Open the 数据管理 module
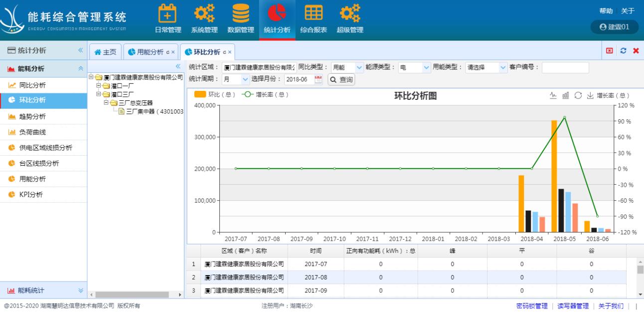 [241, 17]
